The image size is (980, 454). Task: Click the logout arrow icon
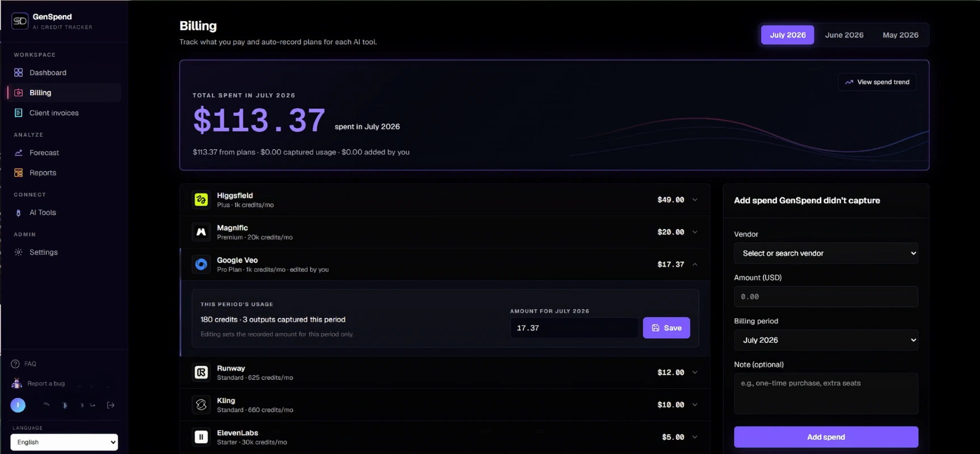click(111, 405)
